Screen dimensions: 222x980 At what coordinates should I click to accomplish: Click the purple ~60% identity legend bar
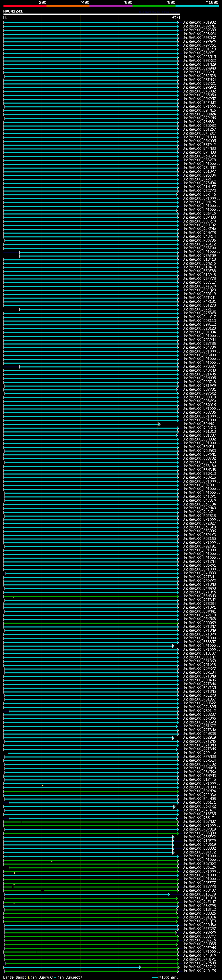(x=111, y=6)
